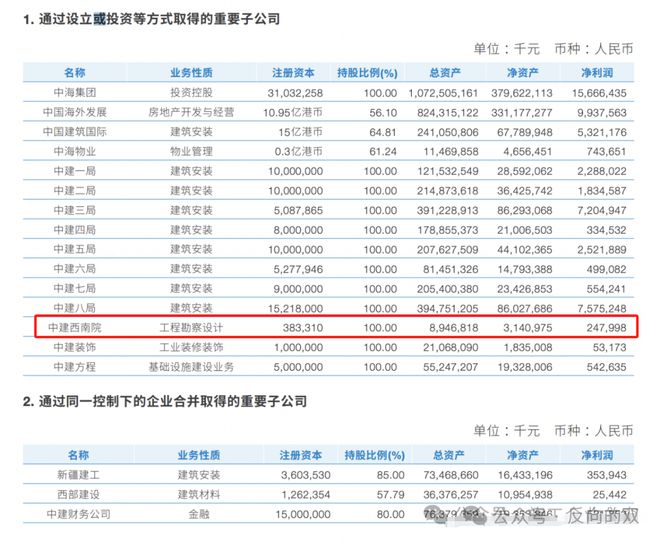
Task: Click total assets value 241,050,806
Action: (448, 132)
